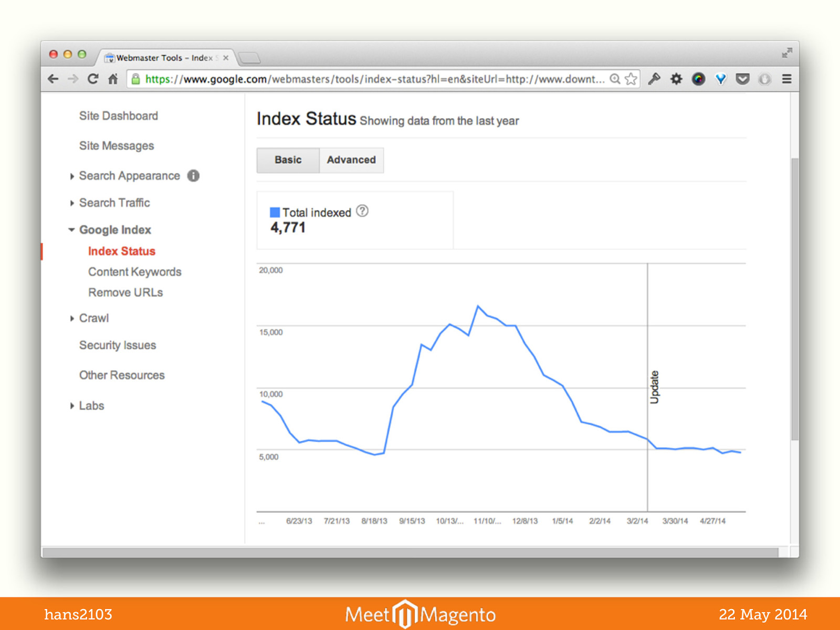Click the green zoom window button
Viewport: 840px width, 630px height.
[82, 54]
